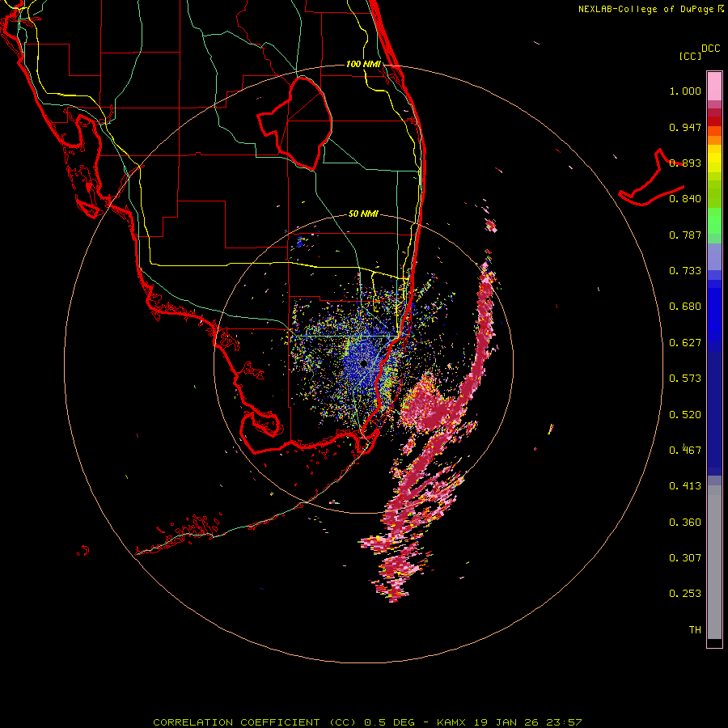The height and width of the screenshot is (728, 728).
Task: Click the TH threshold label
Action: pyautogui.click(x=695, y=630)
